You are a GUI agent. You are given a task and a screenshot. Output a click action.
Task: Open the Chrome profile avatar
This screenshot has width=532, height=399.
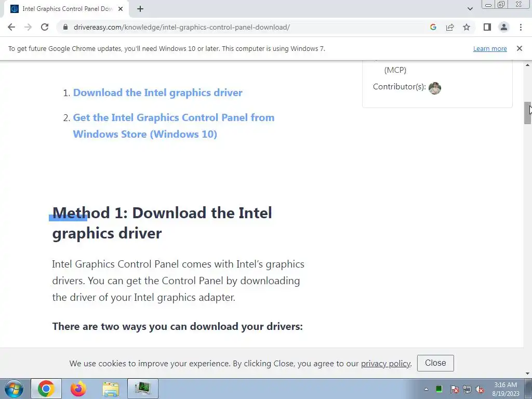[504, 27]
